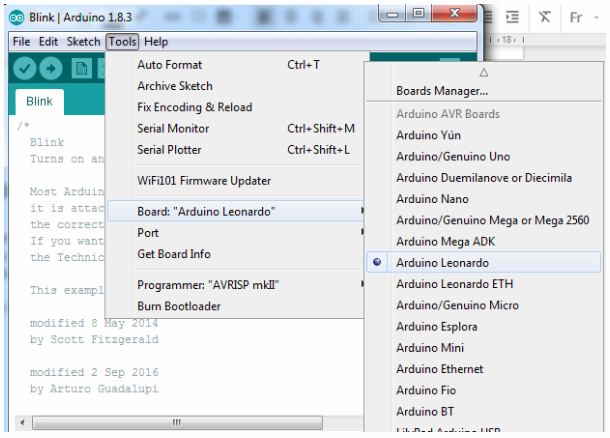This screenshot has width=610, height=438.
Task: Open Serial Plotter
Action: click(236, 150)
